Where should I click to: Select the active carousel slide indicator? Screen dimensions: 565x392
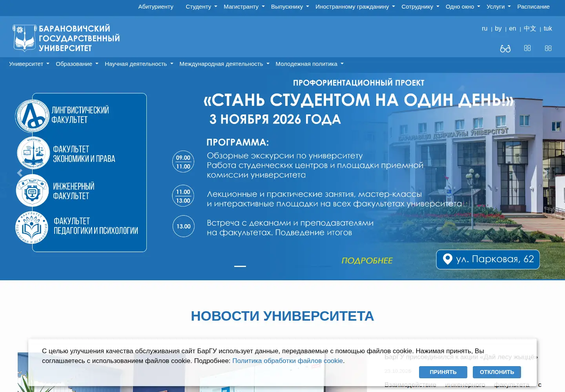(x=240, y=266)
